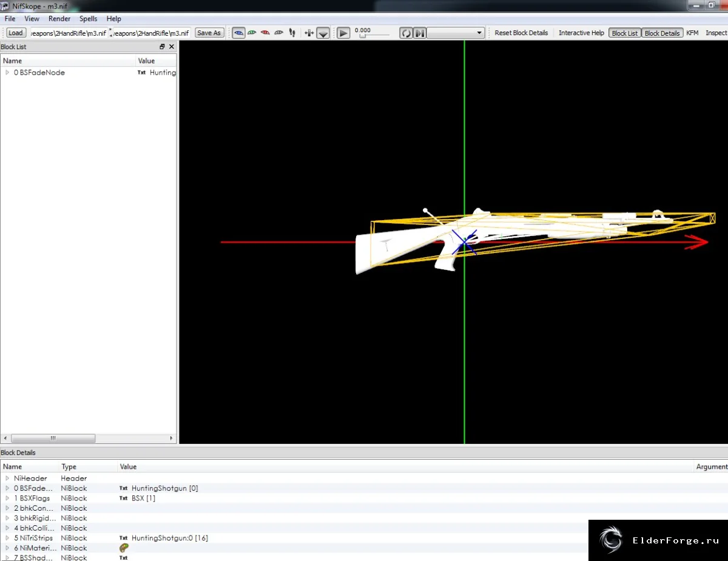728x561 pixels.
Task: Expand the 0 BSFadeNode tree item
Action: coord(7,72)
